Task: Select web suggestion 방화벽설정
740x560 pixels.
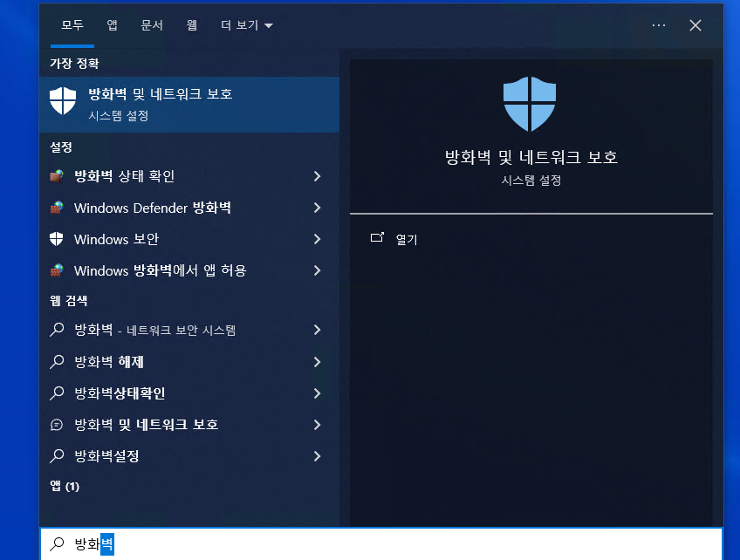Action: point(189,456)
